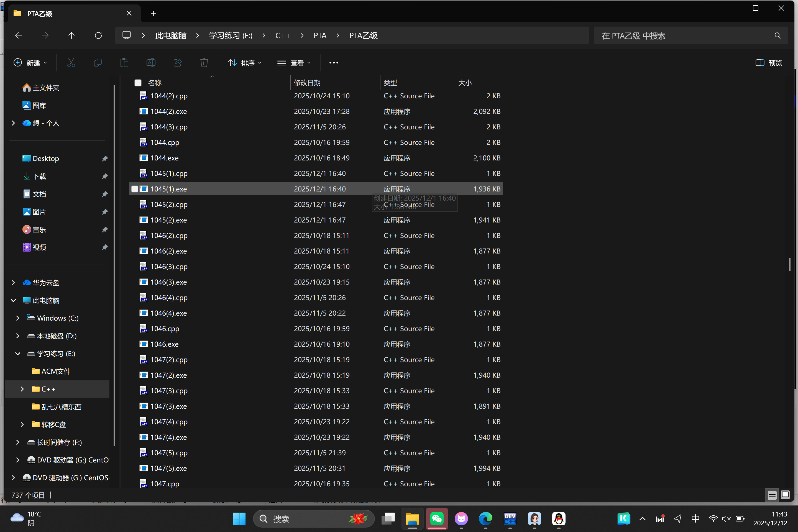The height and width of the screenshot is (532, 798).
Task: Click the Refresh icon beside address bar
Action: [98, 36]
